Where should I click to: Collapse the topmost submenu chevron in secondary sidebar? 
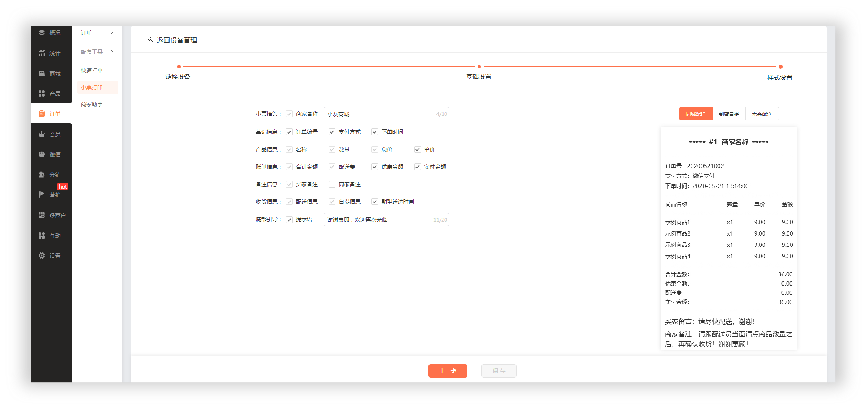coord(112,33)
